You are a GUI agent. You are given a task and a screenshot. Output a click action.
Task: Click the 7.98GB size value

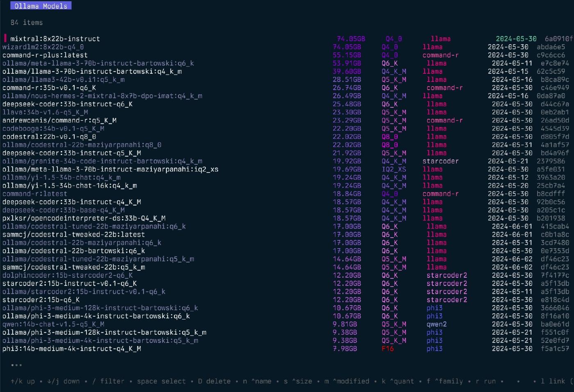[x=345, y=349]
